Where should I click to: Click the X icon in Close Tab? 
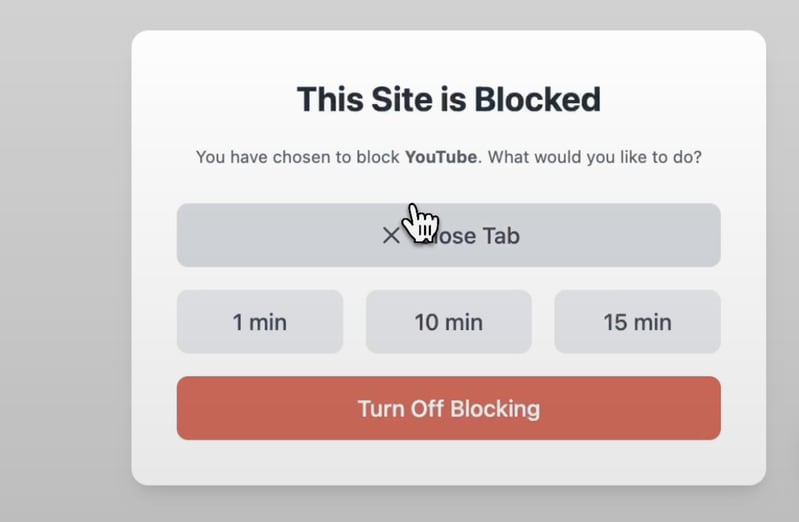point(390,236)
